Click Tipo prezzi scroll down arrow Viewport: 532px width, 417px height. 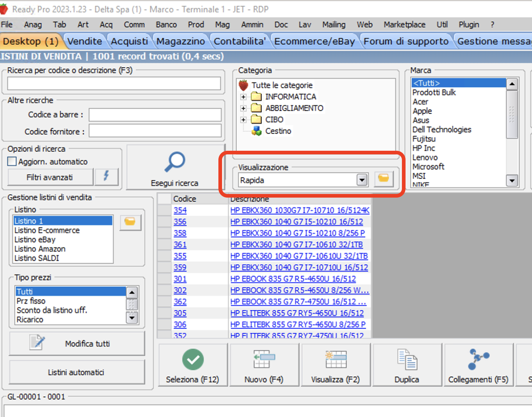(x=132, y=318)
